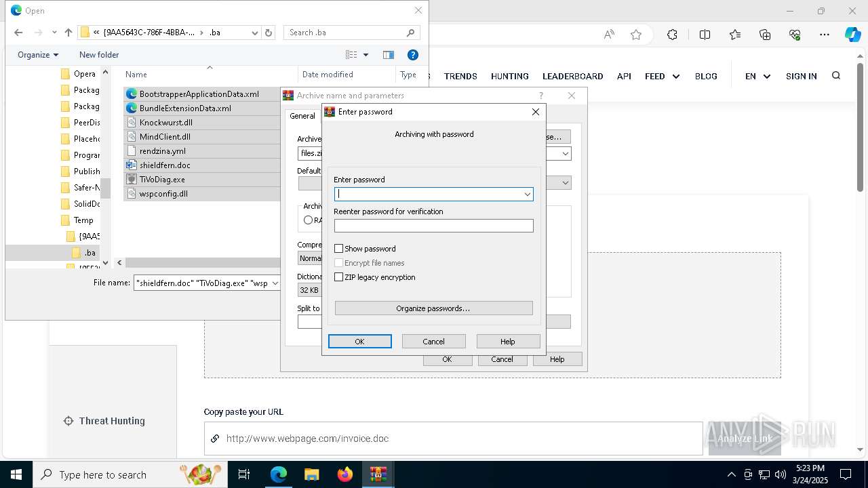Select the SolidDo folder in tree
This screenshot has height=488, width=868.
80,204
